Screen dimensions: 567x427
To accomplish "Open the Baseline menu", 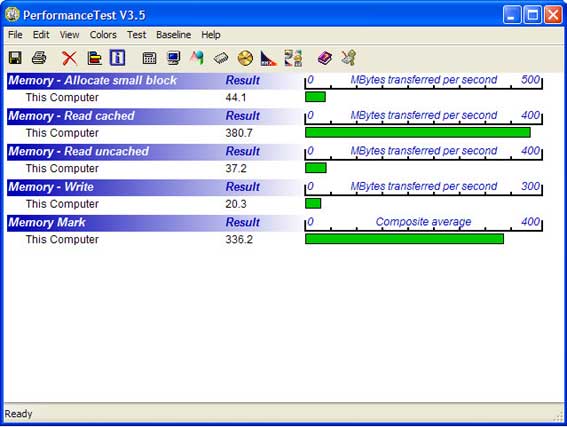I will point(174,35).
